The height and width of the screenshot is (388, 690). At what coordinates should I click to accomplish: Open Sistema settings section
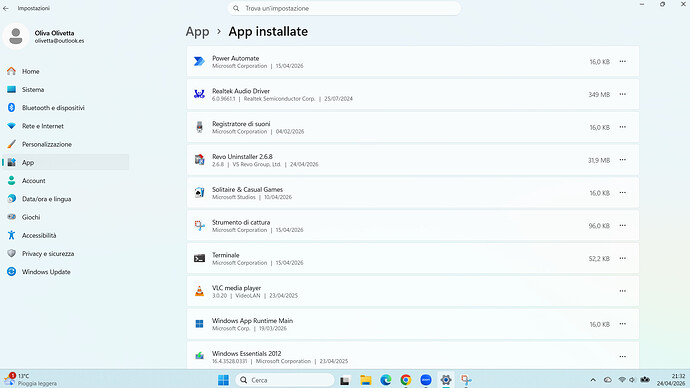(x=66, y=89)
